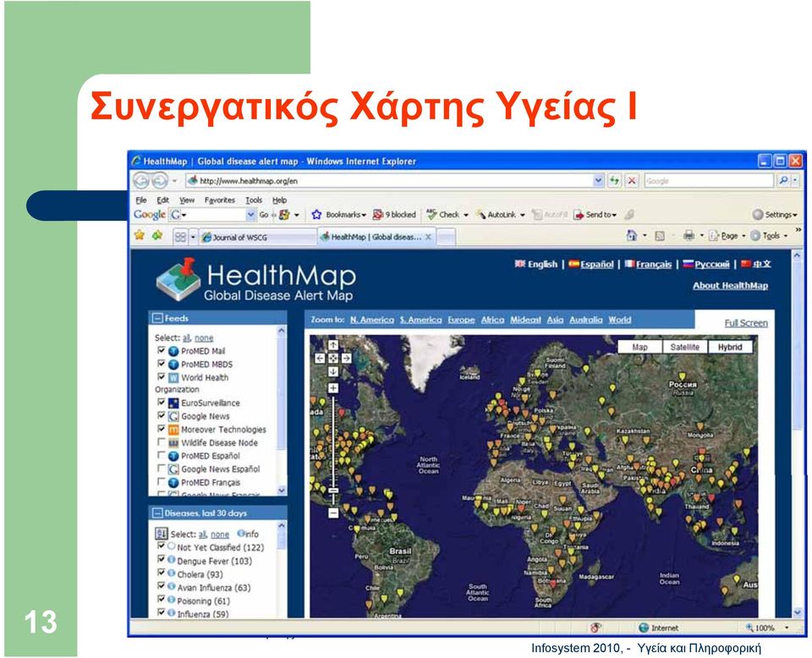
Task: Open the Google toolbar search box dropdown
Action: click(250, 214)
